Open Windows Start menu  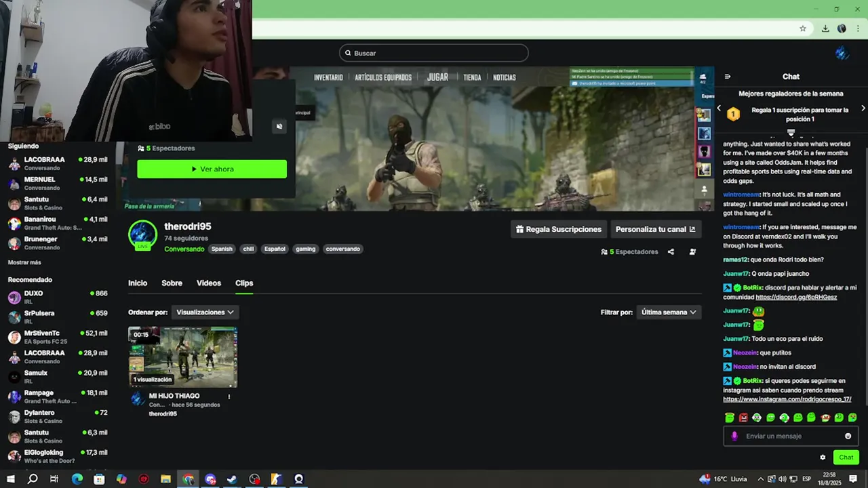tap(11, 479)
